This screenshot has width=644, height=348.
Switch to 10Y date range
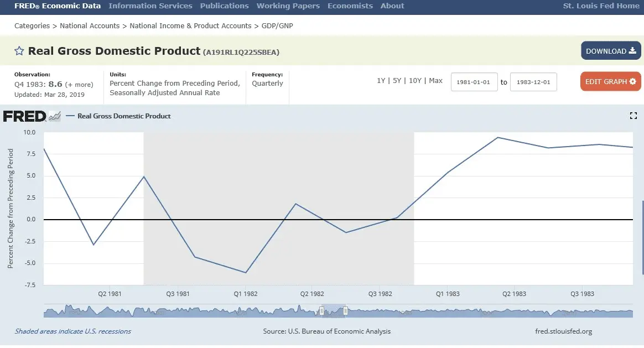(415, 81)
